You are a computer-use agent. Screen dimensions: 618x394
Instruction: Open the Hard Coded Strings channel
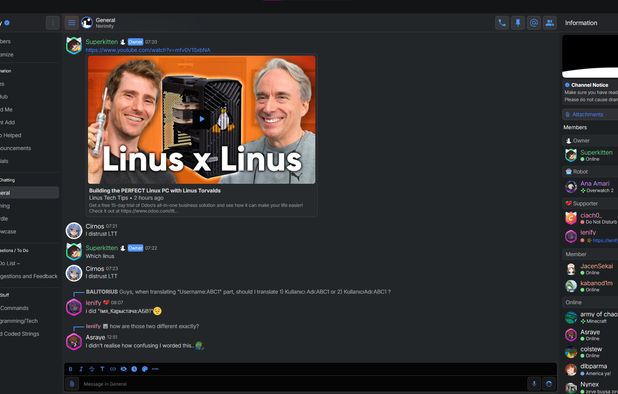[x=29, y=334]
